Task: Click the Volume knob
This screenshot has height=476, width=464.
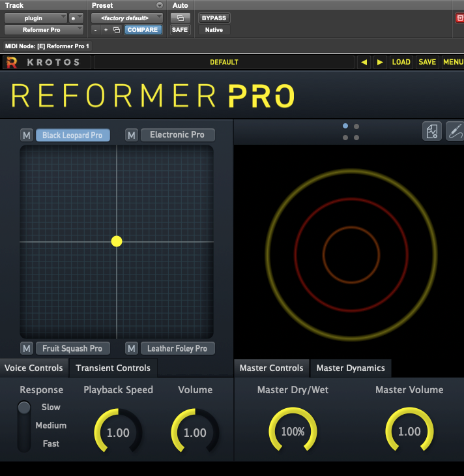Action: point(195,432)
